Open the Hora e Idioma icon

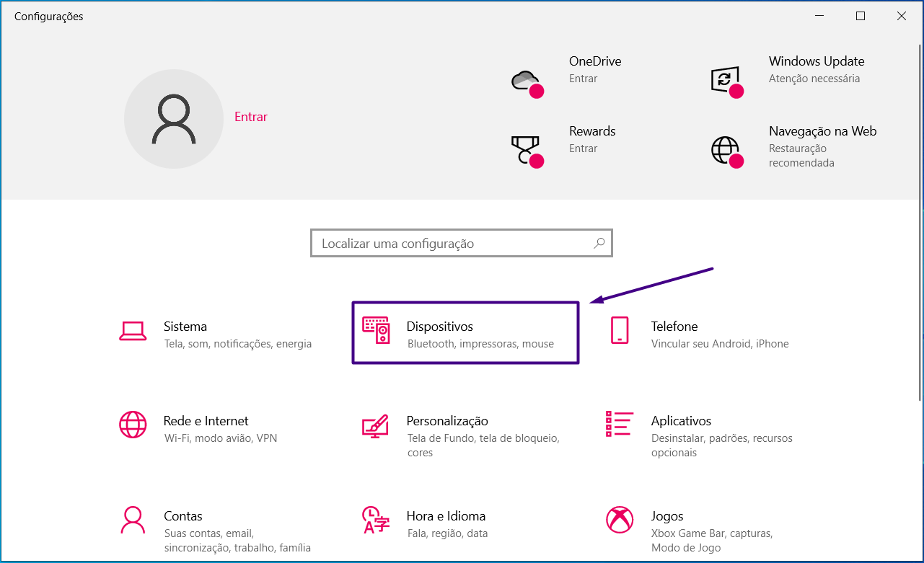tap(376, 520)
